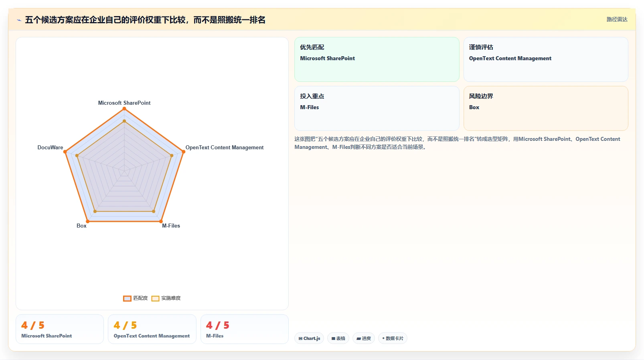Select the outer orange point at M-Files vertex
The width and height of the screenshot is (644, 360).
pyautogui.click(x=161, y=222)
